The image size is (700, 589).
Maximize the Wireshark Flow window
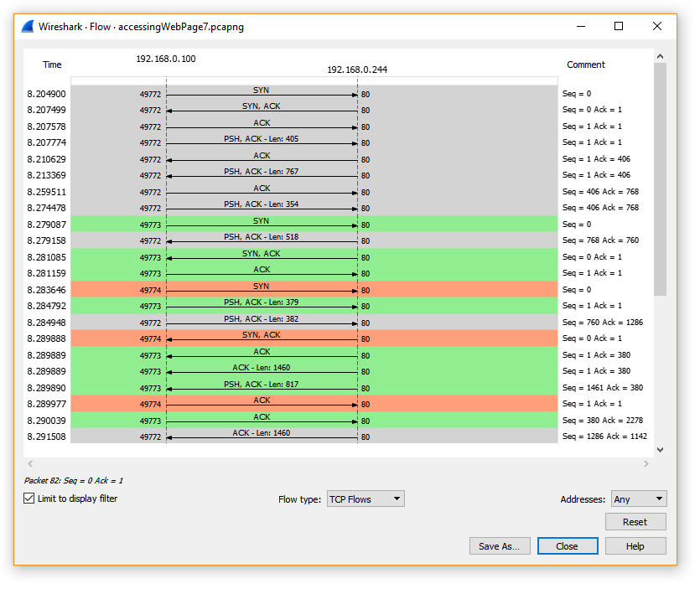(619, 26)
